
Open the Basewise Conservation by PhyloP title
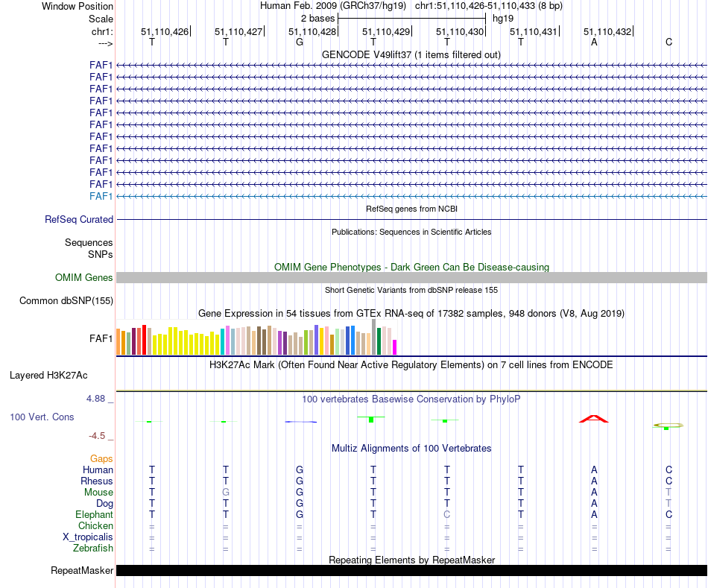[411, 399]
